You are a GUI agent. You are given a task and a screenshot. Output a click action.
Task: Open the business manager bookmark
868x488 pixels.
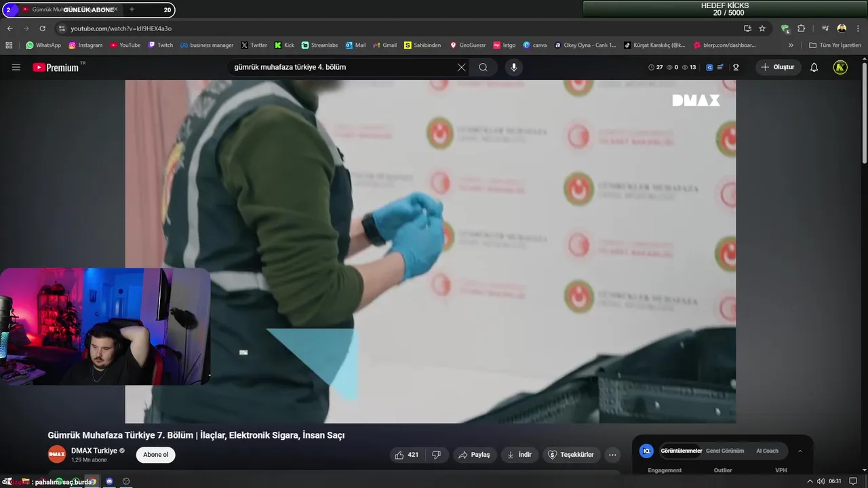point(207,45)
